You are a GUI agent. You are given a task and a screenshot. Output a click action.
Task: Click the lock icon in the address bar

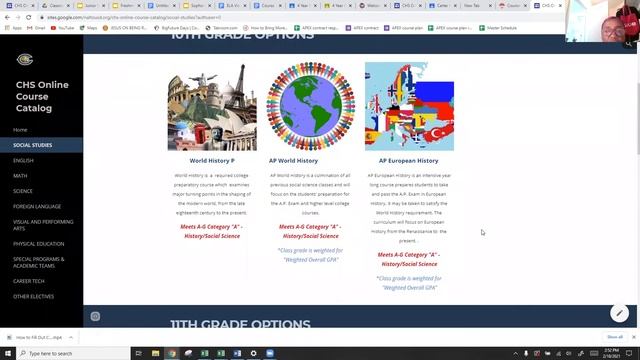[x=42, y=18]
